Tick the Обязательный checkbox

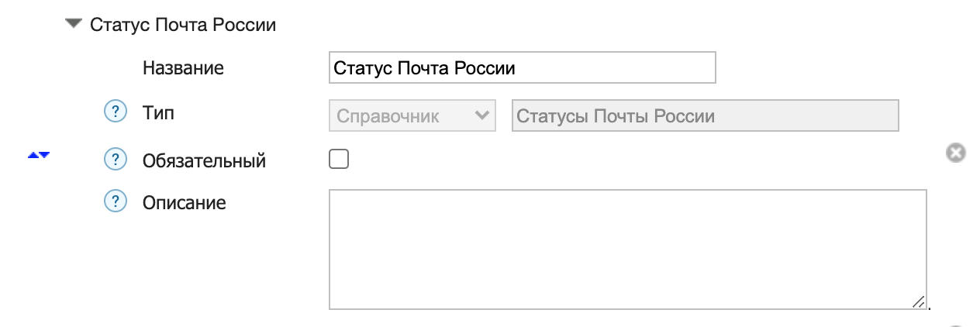[339, 160]
